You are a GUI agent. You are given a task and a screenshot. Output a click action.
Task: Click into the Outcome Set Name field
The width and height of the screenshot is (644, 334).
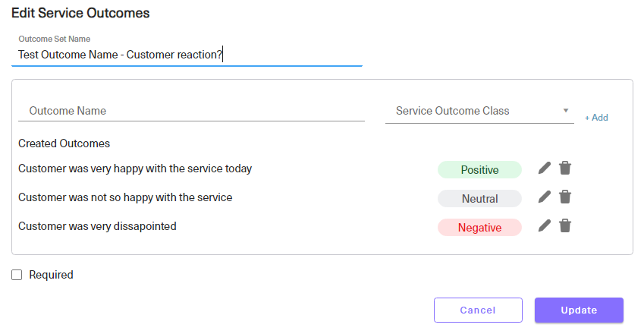click(x=187, y=55)
